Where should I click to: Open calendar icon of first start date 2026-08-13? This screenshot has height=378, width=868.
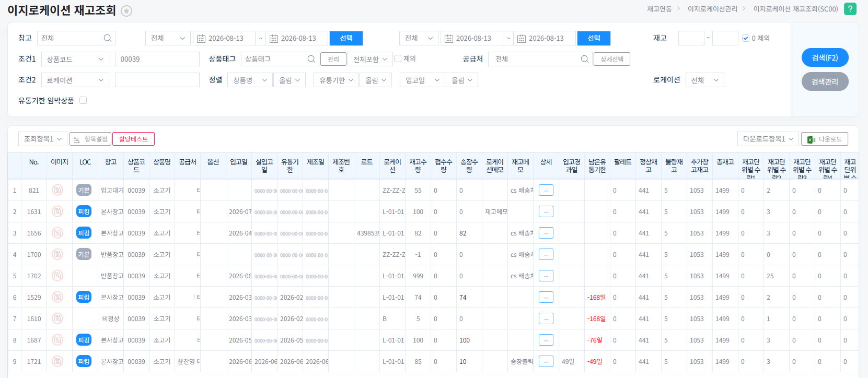coord(201,39)
